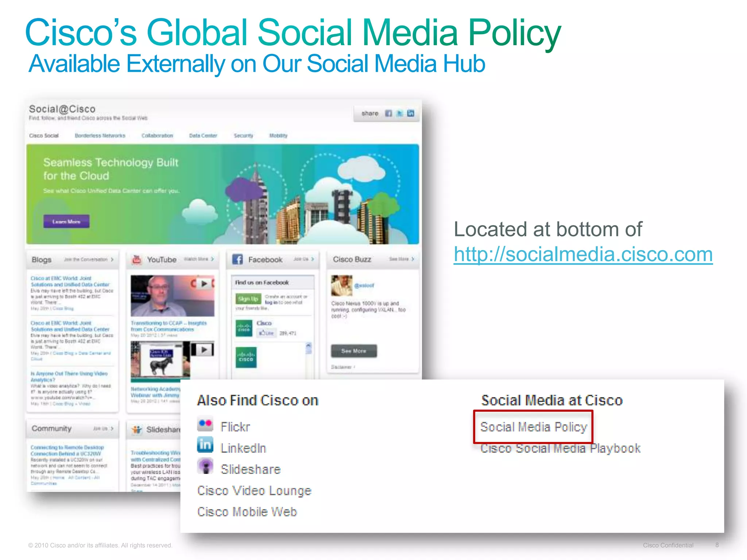747x560 pixels.
Task: Open Is Anyone Out There Using Video Analytics post
Action: 69,377
